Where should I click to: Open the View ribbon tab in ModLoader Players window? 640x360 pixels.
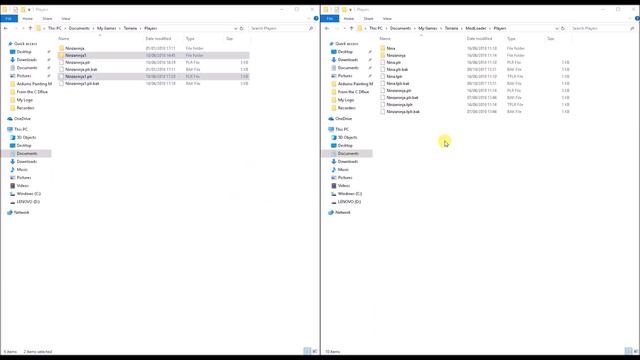387,18
